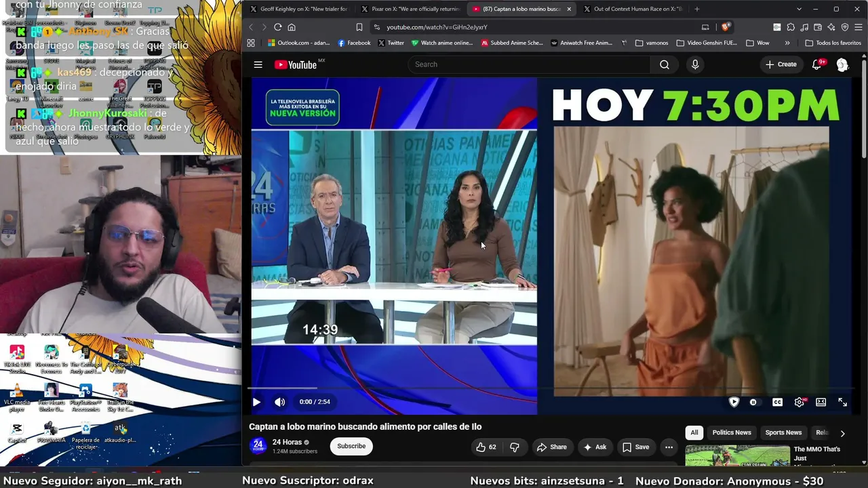Dislike the video
Image resolution: width=868 pixels, height=488 pixels.
click(x=515, y=447)
